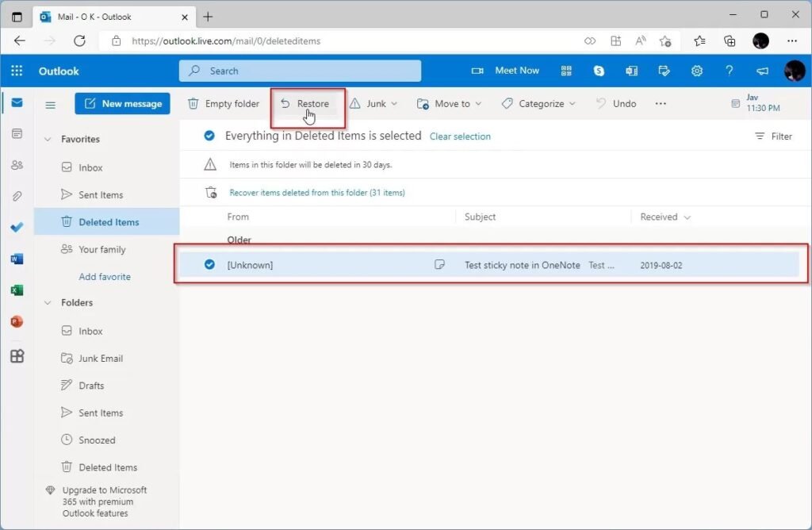Sort by the Received column

click(665, 217)
